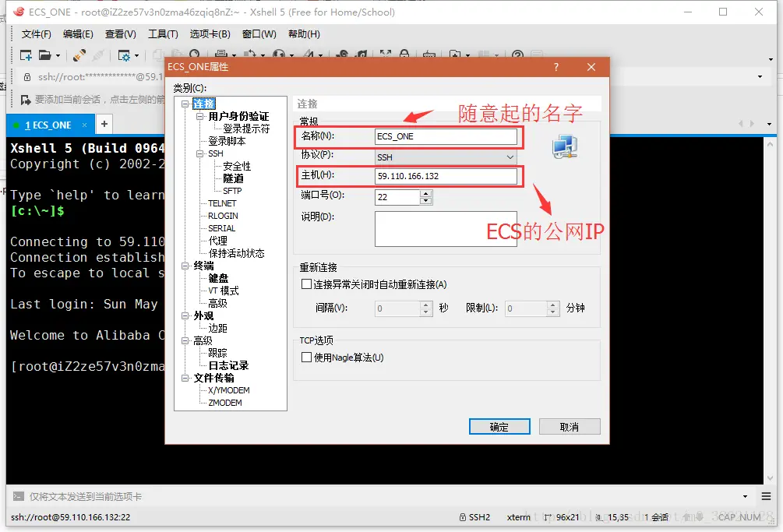Toggle the Use Nagle algorithm checkbox

click(x=307, y=358)
